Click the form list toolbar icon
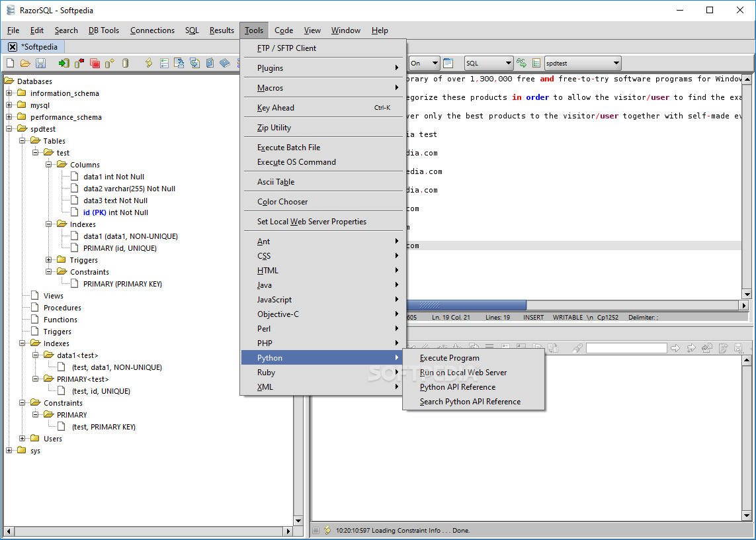The image size is (756, 540). (x=165, y=64)
